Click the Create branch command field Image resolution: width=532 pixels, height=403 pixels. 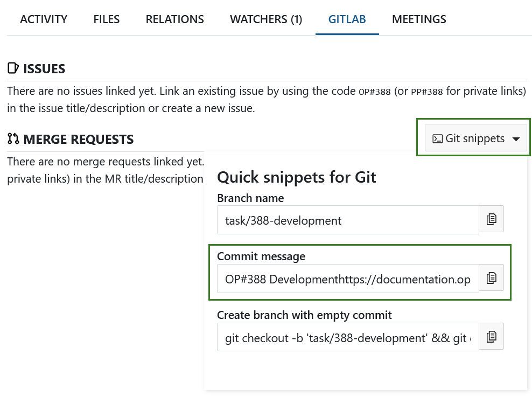(347, 337)
